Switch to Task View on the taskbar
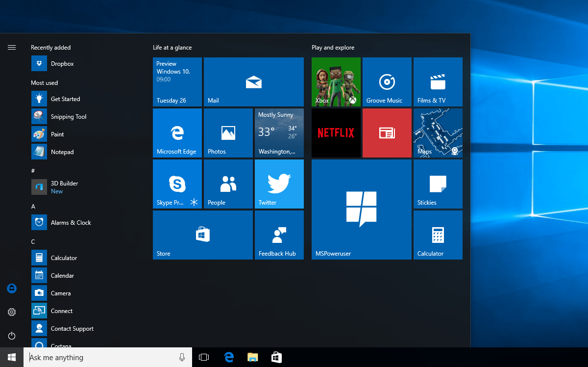 coord(203,357)
